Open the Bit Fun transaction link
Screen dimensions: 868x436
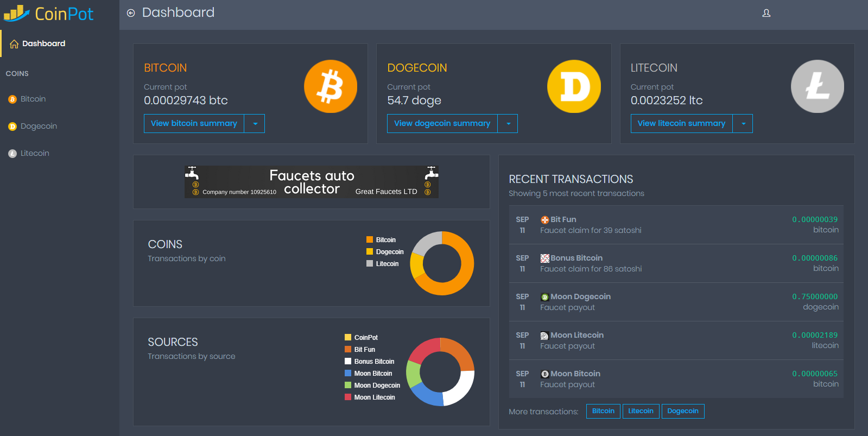[563, 220]
